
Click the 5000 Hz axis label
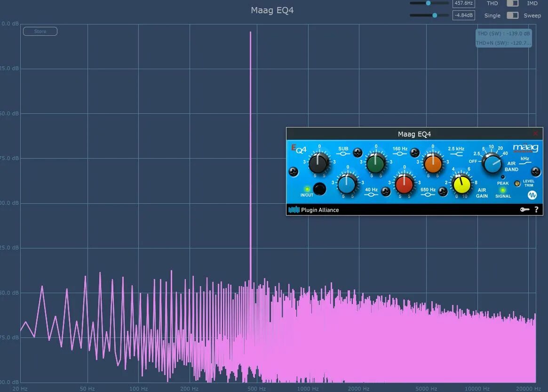(426, 389)
